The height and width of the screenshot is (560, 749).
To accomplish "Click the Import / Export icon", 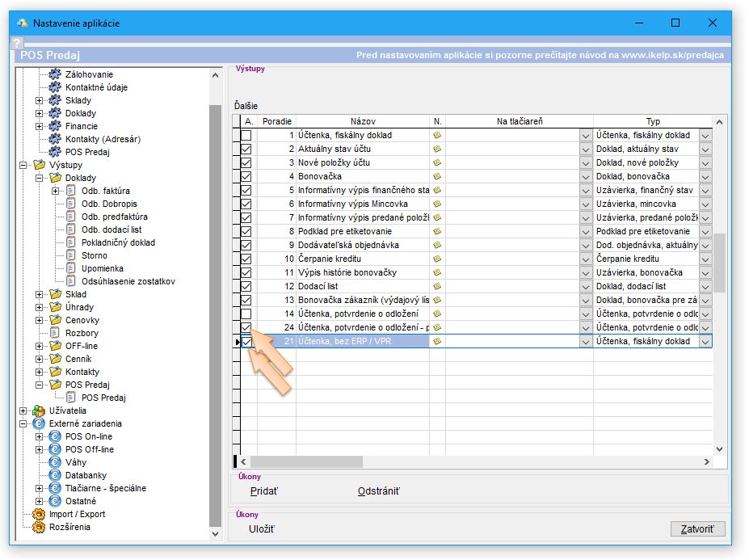I will pyautogui.click(x=39, y=514).
